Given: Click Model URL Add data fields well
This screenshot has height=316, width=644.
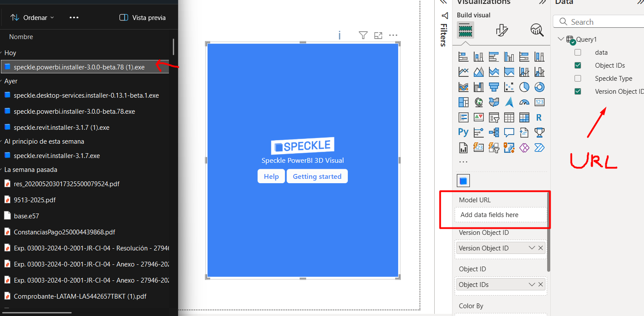Looking at the screenshot, I should 501,215.
